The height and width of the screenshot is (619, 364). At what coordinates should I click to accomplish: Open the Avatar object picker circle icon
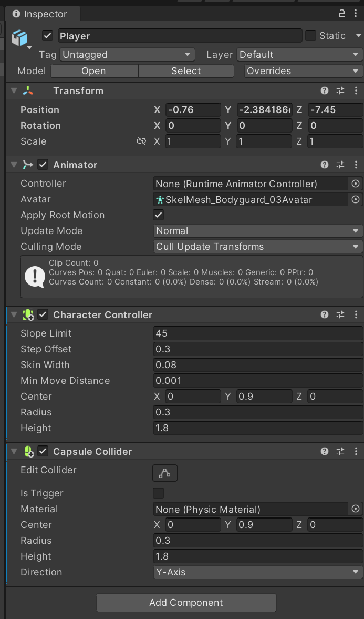click(x=355, y=199)
